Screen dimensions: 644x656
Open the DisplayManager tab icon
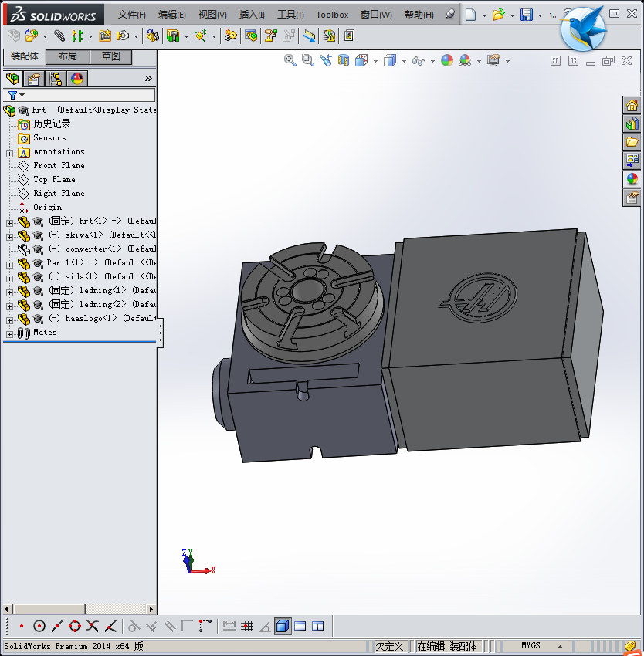point(77,79)
